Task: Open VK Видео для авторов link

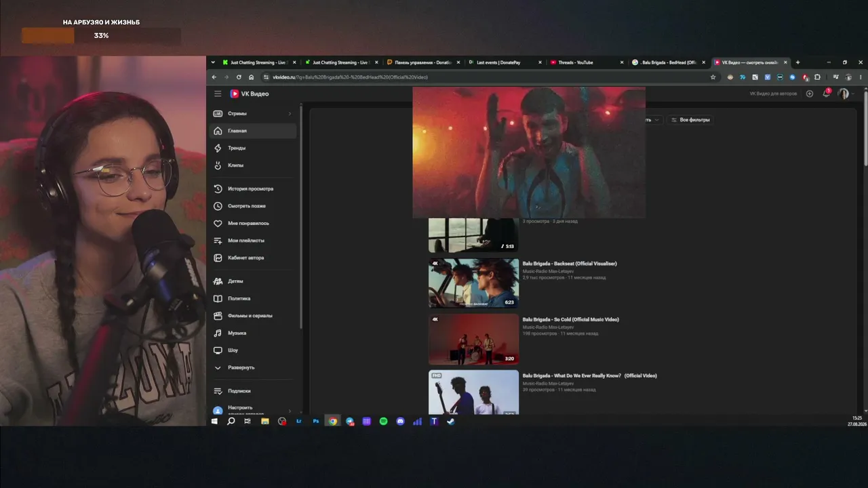Action: (773, 94)
